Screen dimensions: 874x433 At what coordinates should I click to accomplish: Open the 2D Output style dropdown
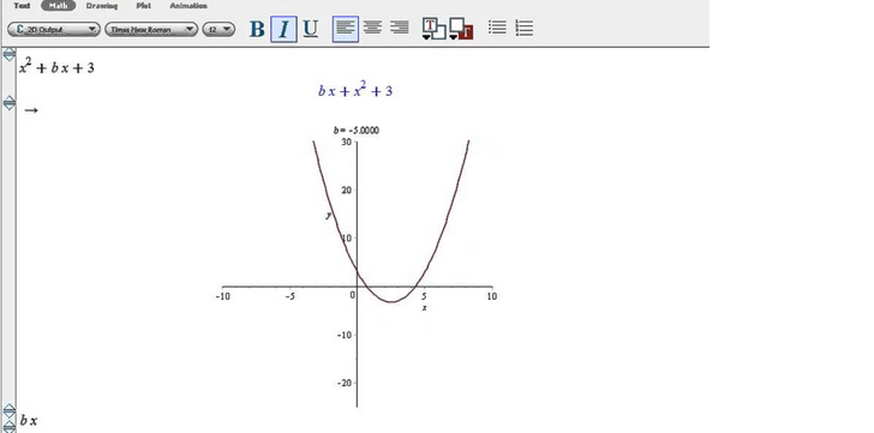[x=53, y=29]
